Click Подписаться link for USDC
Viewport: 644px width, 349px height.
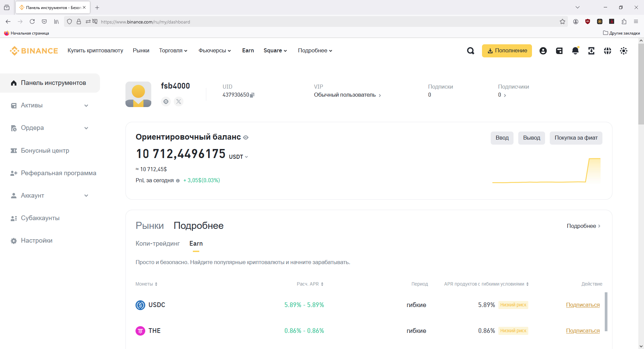point(583,305)
